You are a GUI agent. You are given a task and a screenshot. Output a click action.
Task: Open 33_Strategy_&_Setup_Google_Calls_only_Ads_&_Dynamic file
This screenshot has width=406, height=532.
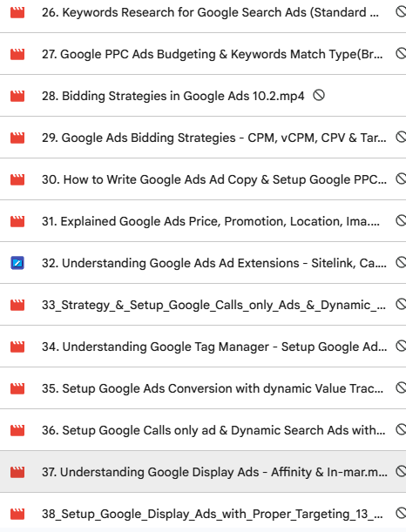click(213, 305)
